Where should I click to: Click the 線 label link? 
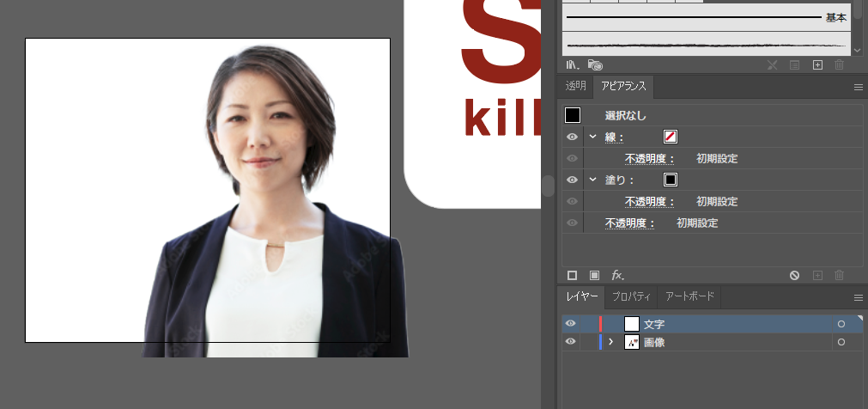[614, 137]
